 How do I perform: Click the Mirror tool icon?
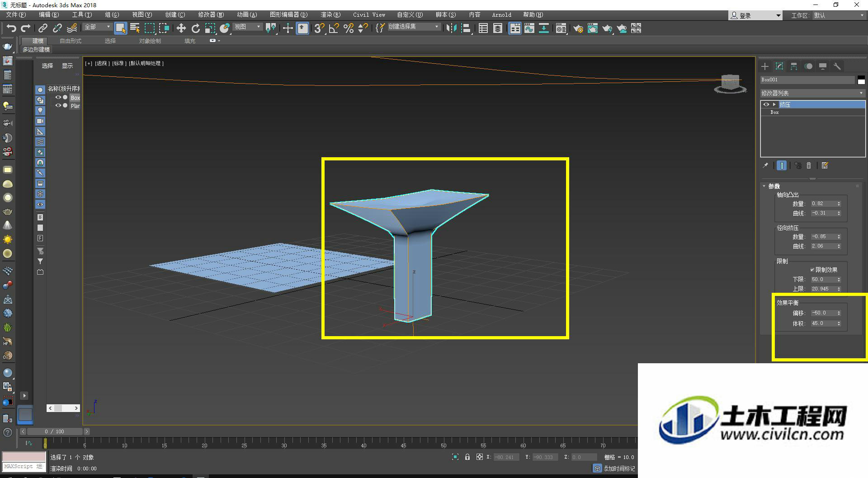pyautogui.click(x=451, y=28)
